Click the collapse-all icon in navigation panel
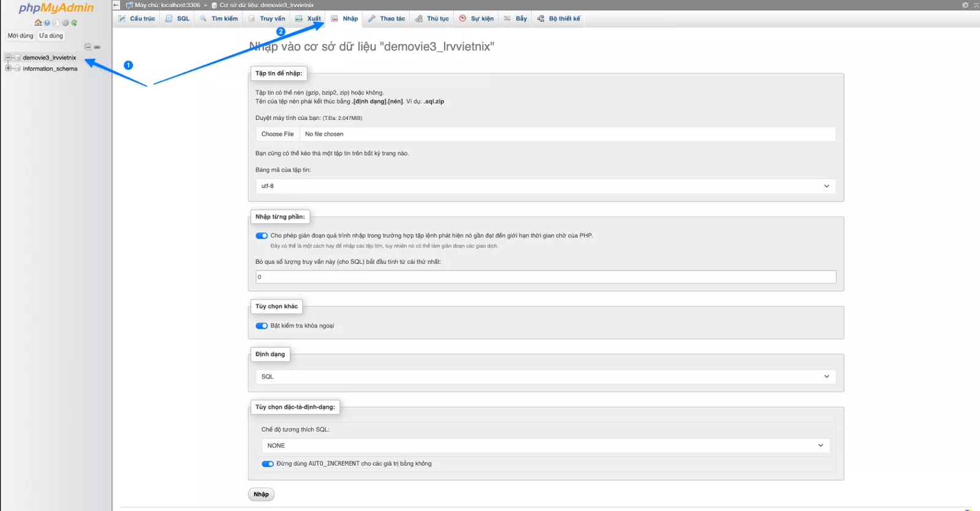The width and height of the screenshot is (980, 511). [88, 47]
